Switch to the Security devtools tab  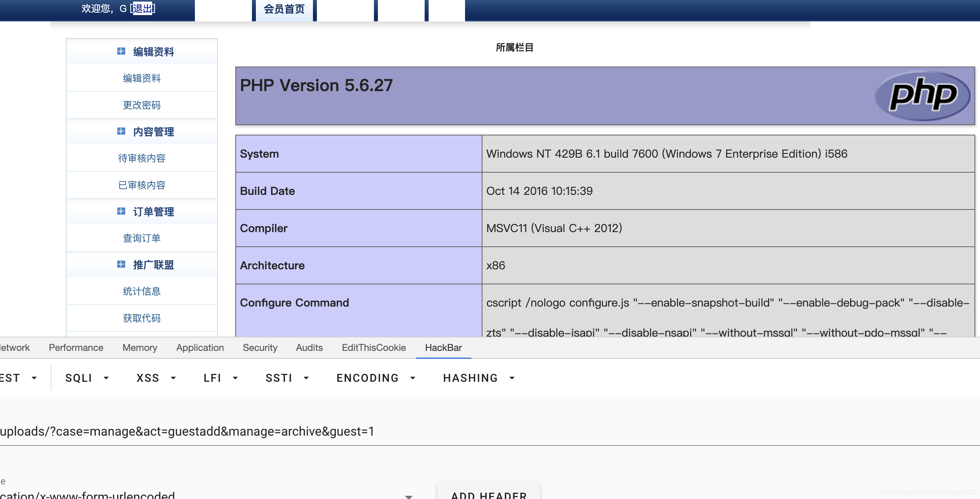pos(260,347)
